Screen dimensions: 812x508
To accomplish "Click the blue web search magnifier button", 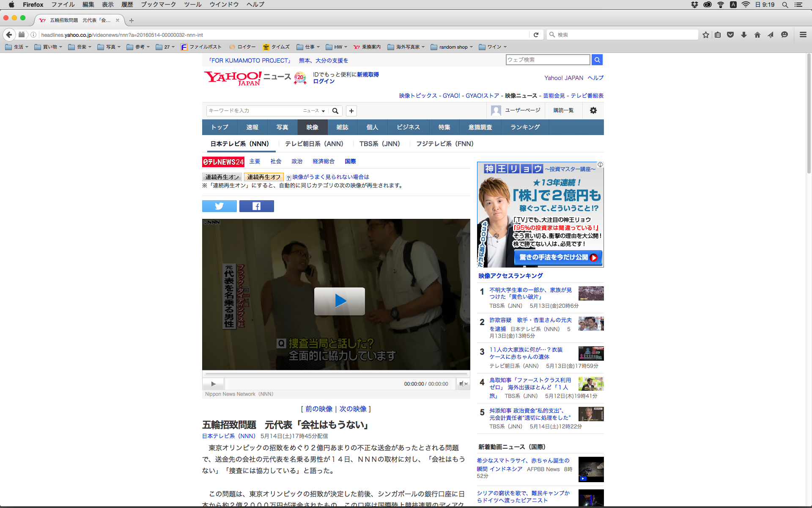I will tap(597, 60).
